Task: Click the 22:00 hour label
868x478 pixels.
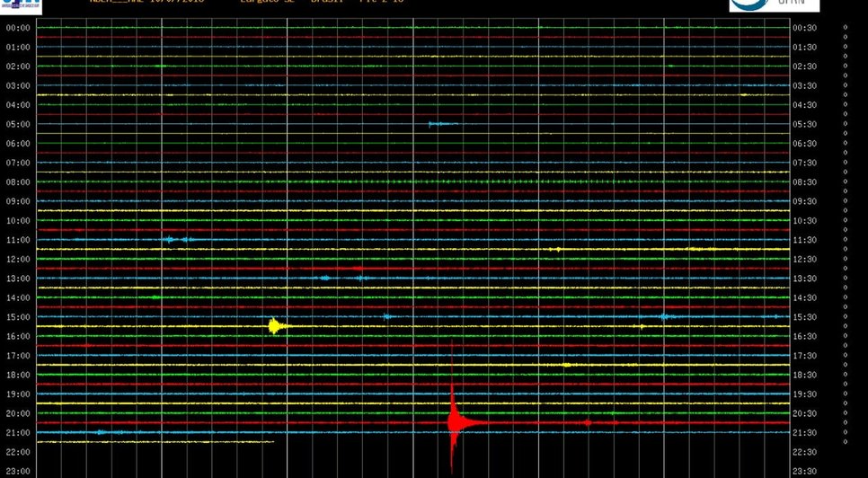Action: (18, 452)
